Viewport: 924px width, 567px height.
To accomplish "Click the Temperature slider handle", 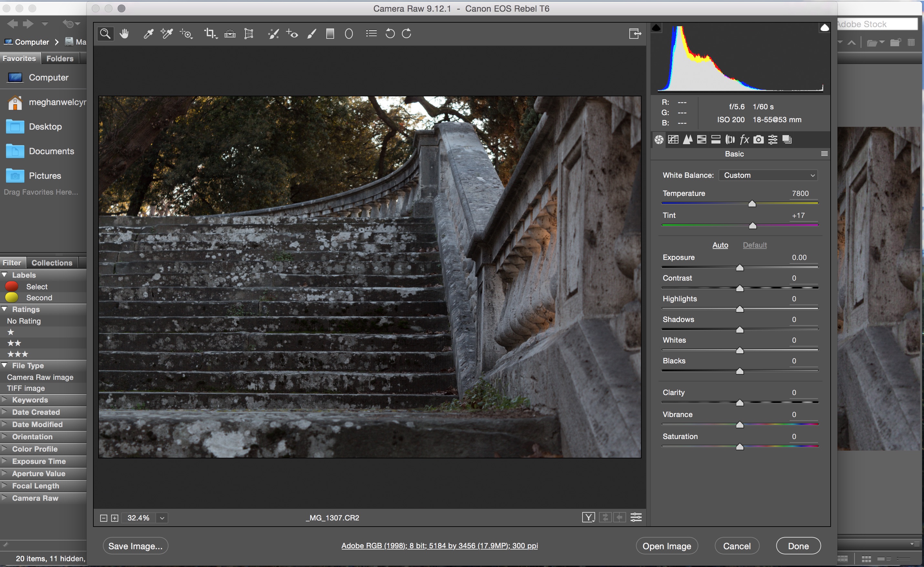I will click(751, 204).
